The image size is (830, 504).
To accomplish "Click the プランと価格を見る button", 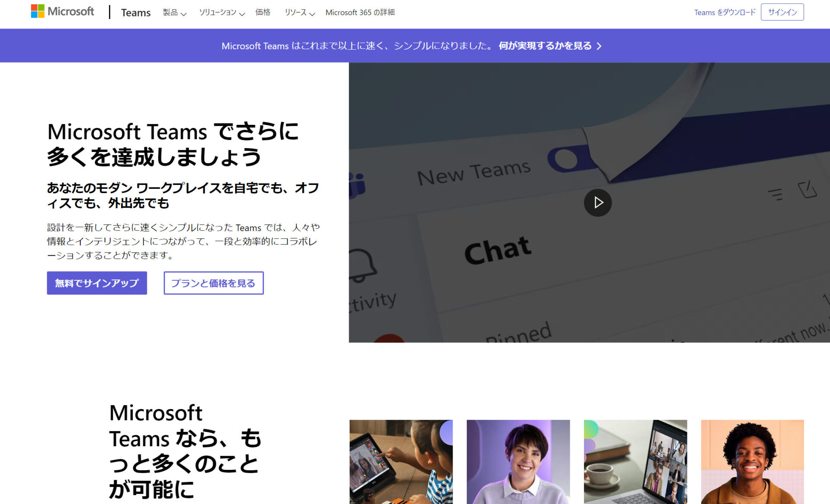I will tap(213, 283).
